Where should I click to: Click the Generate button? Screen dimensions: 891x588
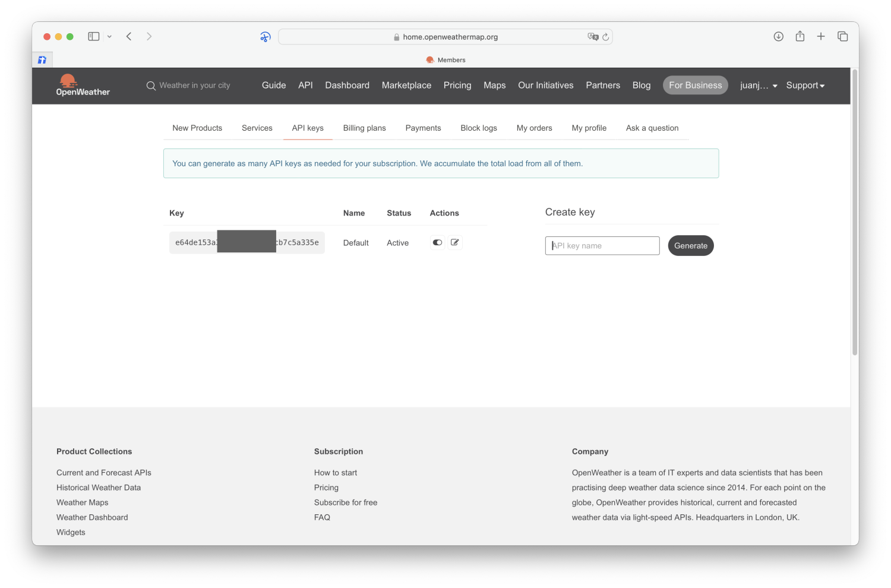coord(691,246)
